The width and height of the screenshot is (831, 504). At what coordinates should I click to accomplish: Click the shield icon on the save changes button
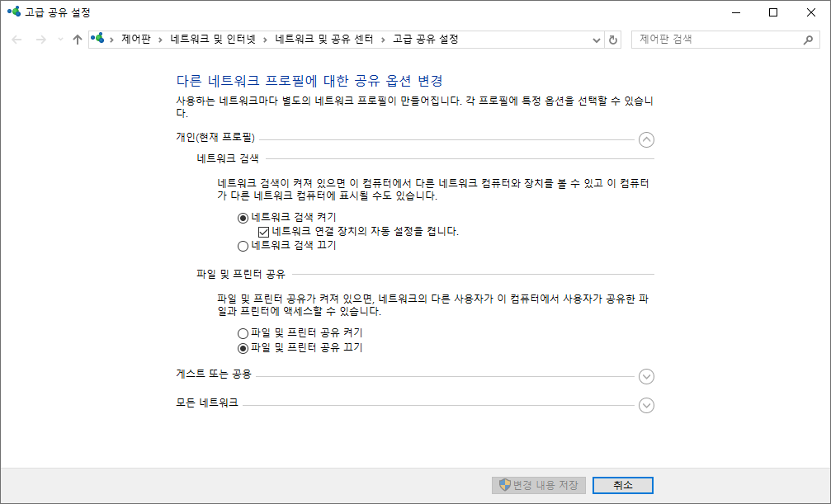[x=505, y=485]
